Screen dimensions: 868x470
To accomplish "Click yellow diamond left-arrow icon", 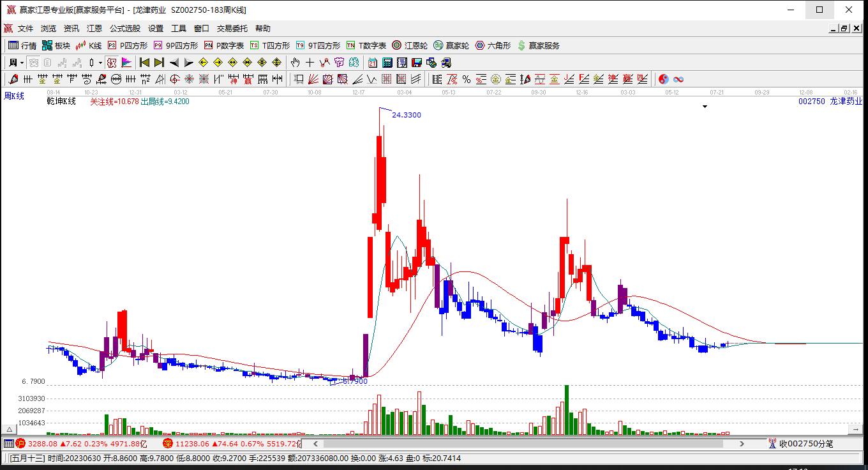I will coord(203,63).
